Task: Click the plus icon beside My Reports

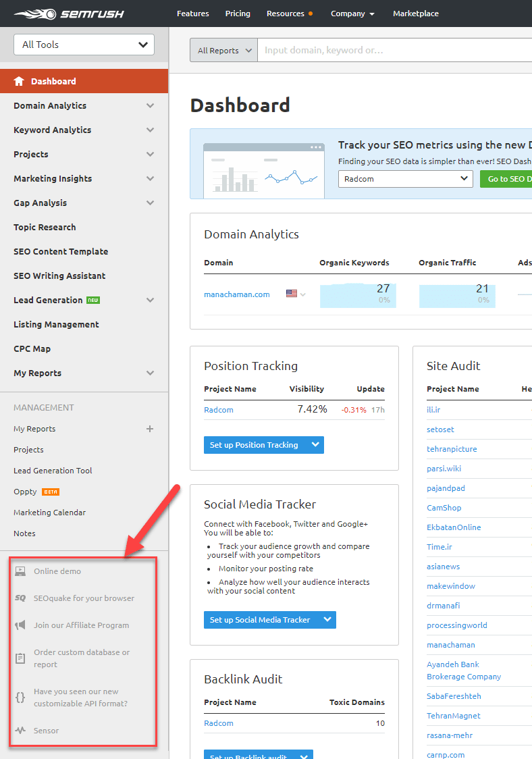Action: tap(150, 429)
